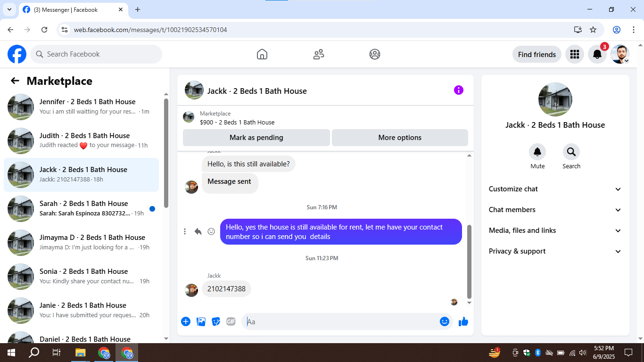Click the Mark as pending button
The image size is (644, 362).
pos(256,138)
